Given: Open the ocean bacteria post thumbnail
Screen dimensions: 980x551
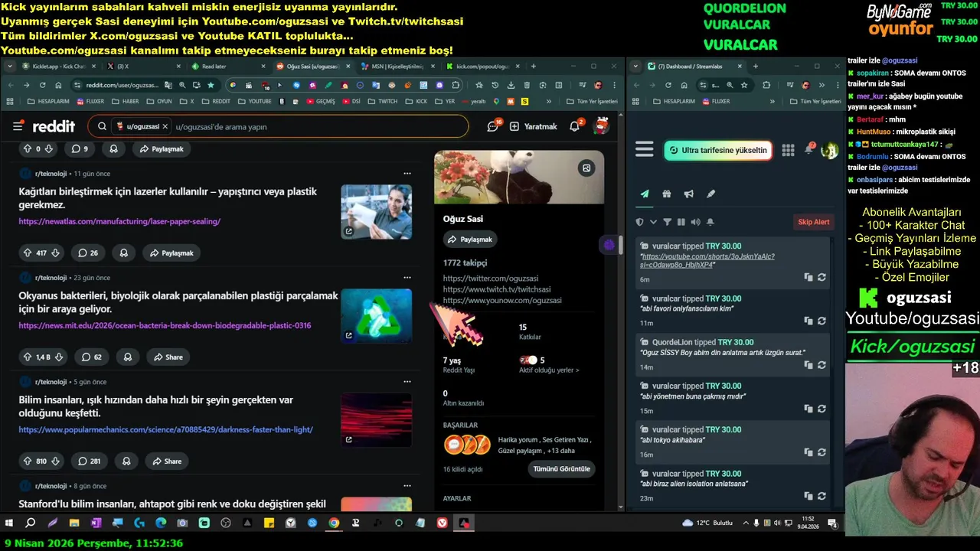Looking at the screenshot, I should click(376, 315).
